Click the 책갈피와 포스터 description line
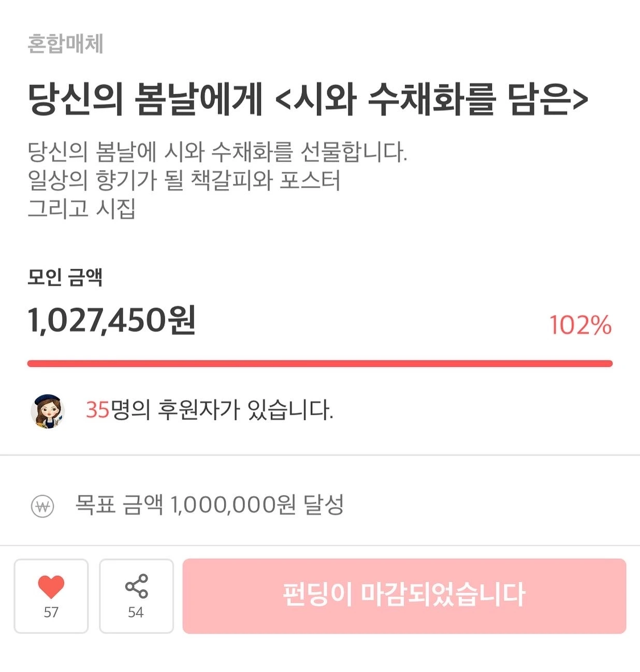 point(184,180)
